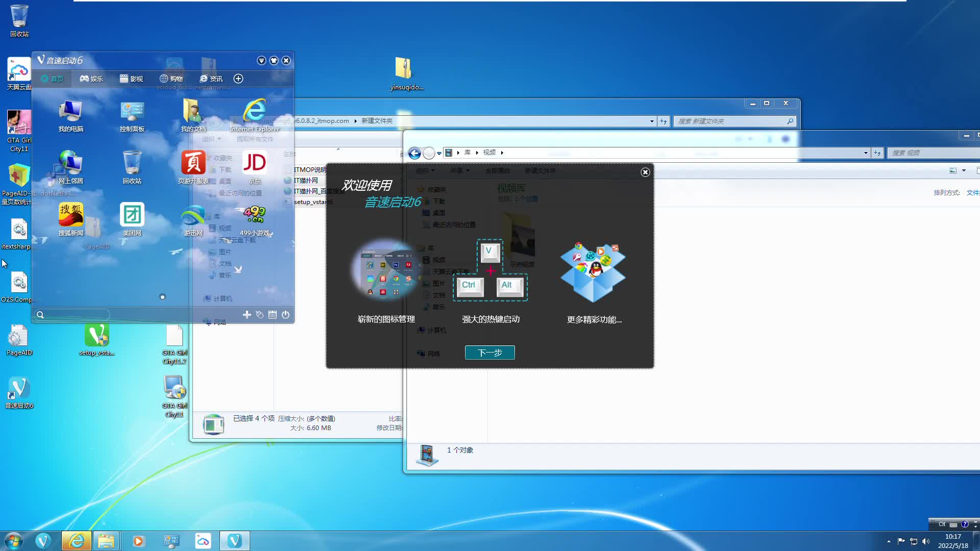Click the 搜索 视频 search box
This screenshot has height=551, width=980.
pyautogui.click(x=934, y=153)
